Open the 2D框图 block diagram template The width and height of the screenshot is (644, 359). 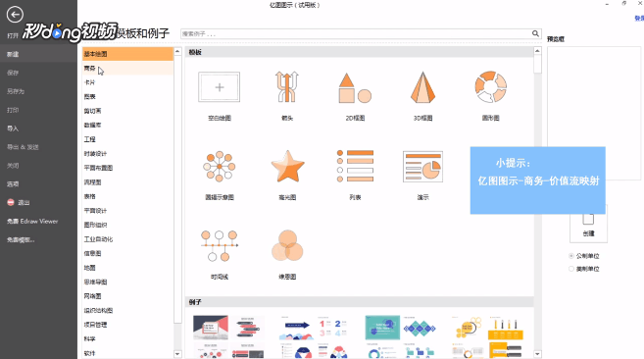tap(355, 87)
